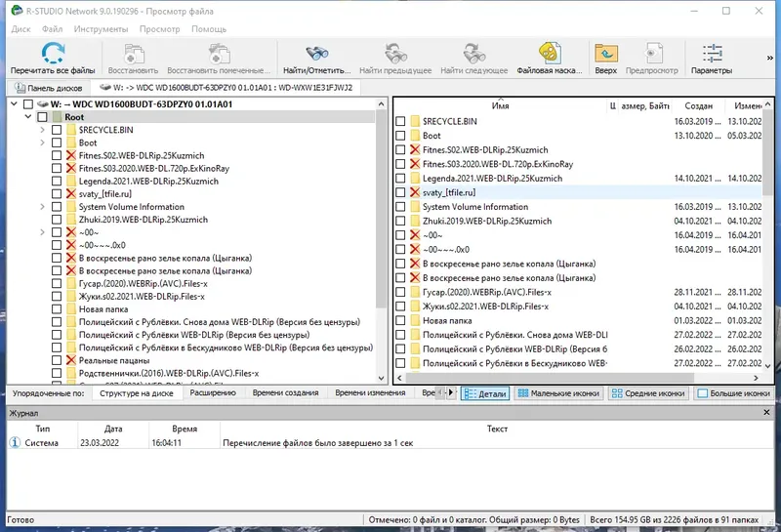This screenshot has height=532, width=781.
Task: Click deleted marker icon of svaty_[tfile.ru] in tree
Action: click(x=70, y=194)
